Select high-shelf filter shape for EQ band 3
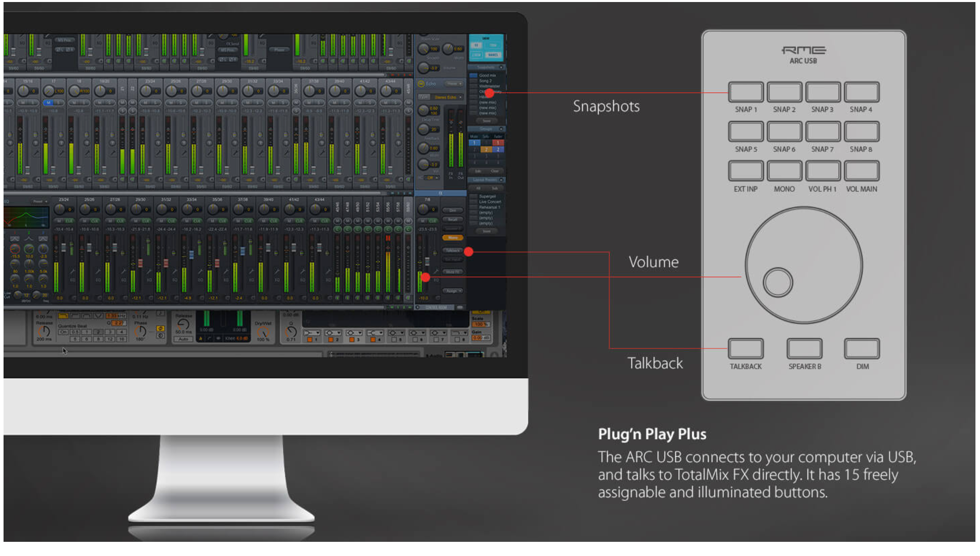This screenshot has width=980, height=556. point(43,238)
